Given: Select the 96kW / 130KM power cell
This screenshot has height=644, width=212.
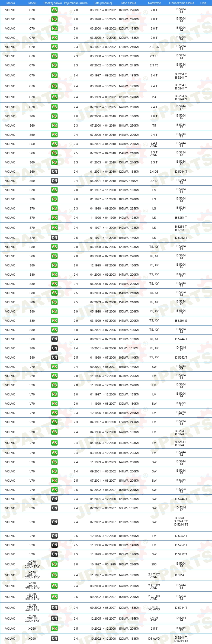Looking at the screenshot, I should click(129, 181).
